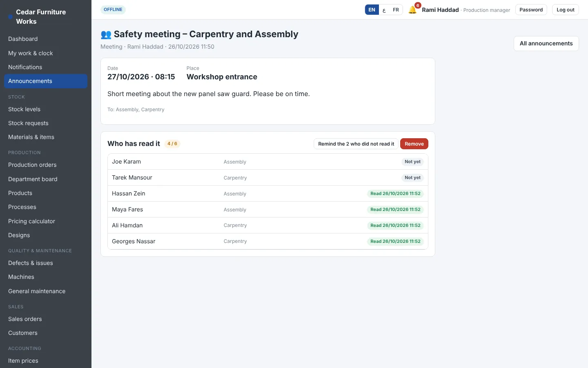Go to Production orders
Image resolution: width=588 pixels, height=368 pixels.
click(x=46, y=165)
